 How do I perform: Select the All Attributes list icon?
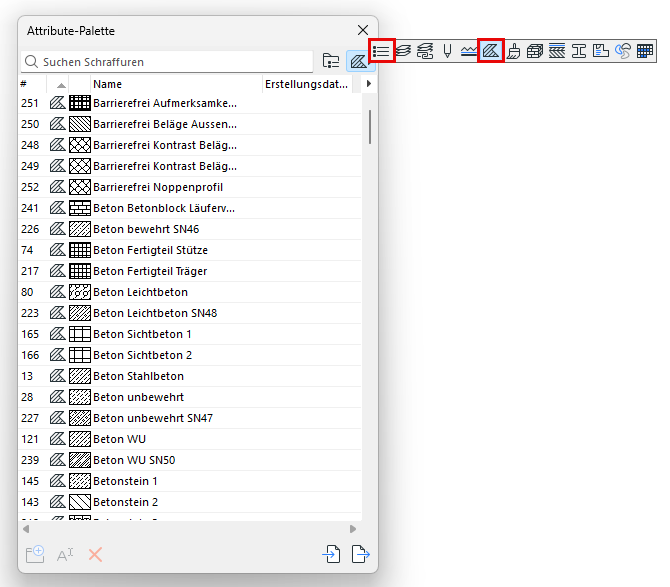(381, 51)
